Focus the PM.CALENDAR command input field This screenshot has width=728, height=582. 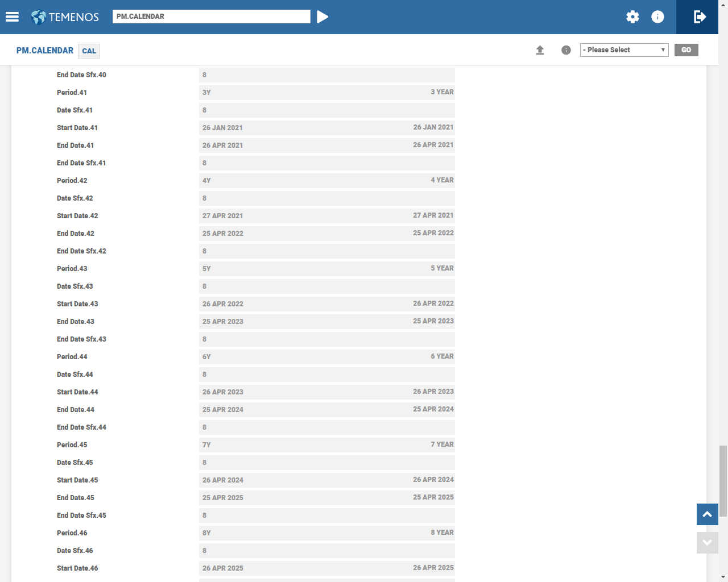[x=211, y=16]
